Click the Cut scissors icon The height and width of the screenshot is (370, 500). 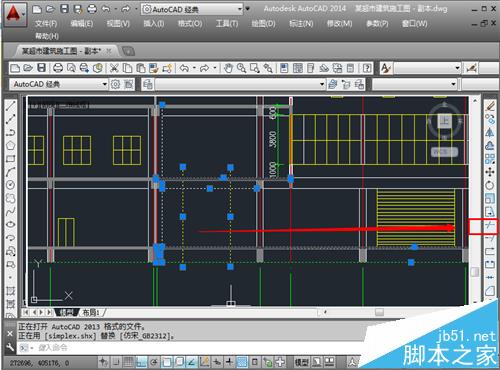(x=114, y=68)
